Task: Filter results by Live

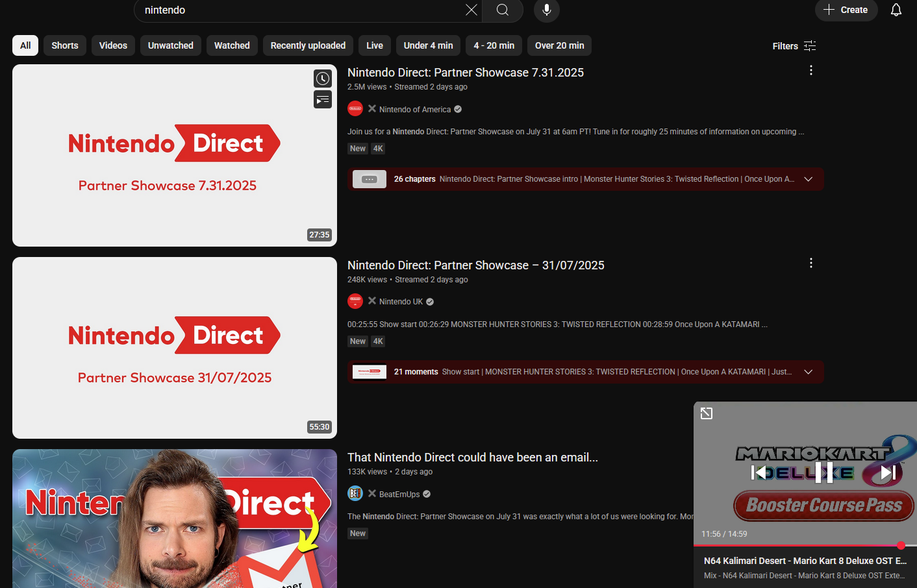Action: 375,45
